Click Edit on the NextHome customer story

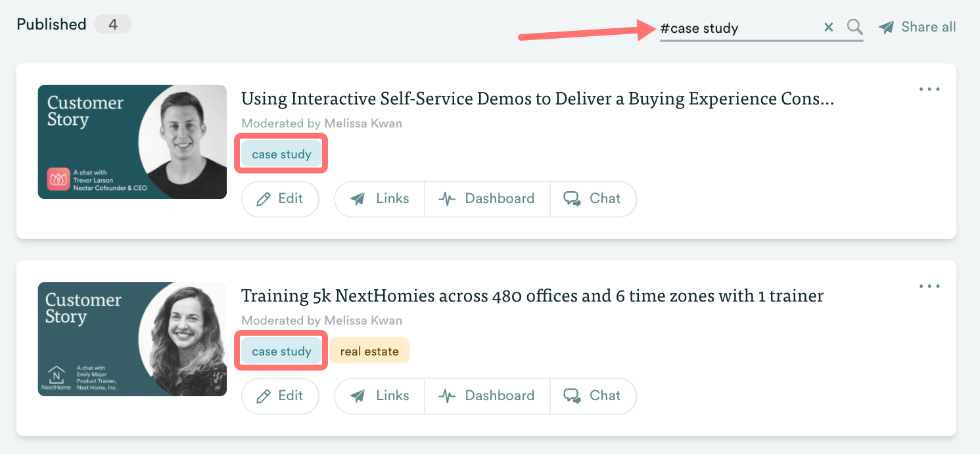pos(280,396)
